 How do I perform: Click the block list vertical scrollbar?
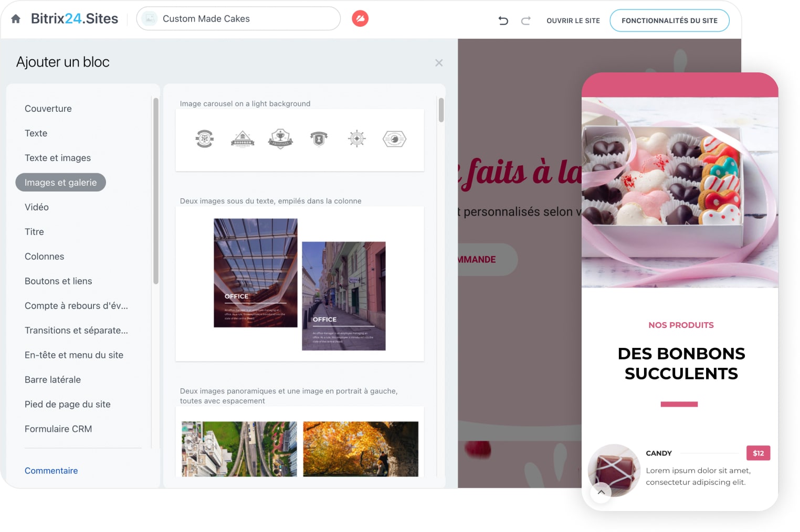(441, 110)
